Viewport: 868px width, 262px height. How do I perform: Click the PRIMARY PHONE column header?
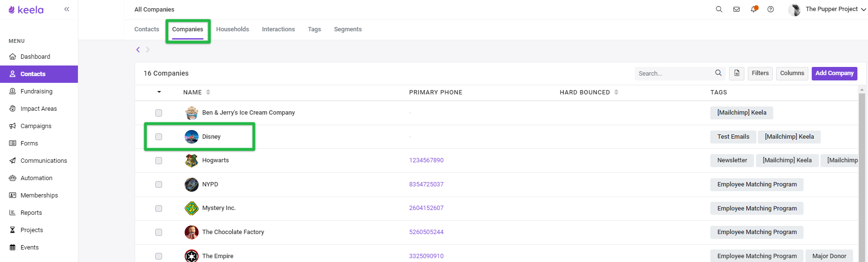pyautogui.click(x=435, y=92)
